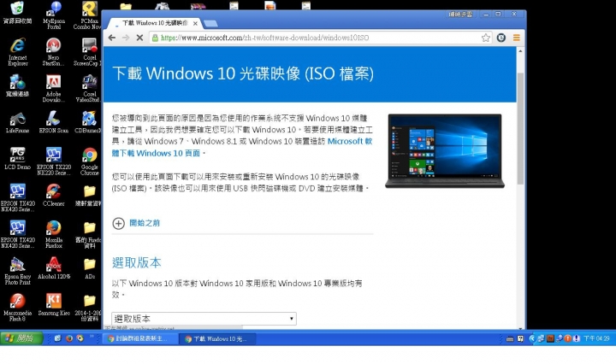
Task: Expand hidden system tray icons arrow
Action: coord(532,338)
